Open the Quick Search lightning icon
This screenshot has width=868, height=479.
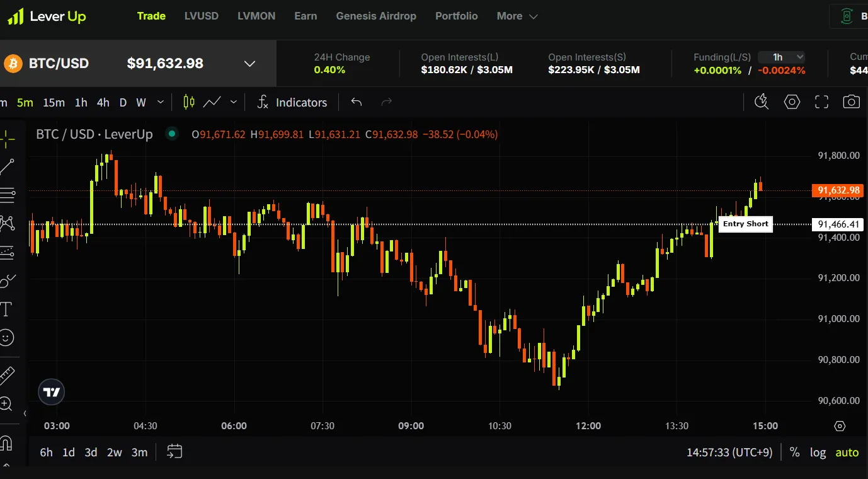tap(762, 102)
